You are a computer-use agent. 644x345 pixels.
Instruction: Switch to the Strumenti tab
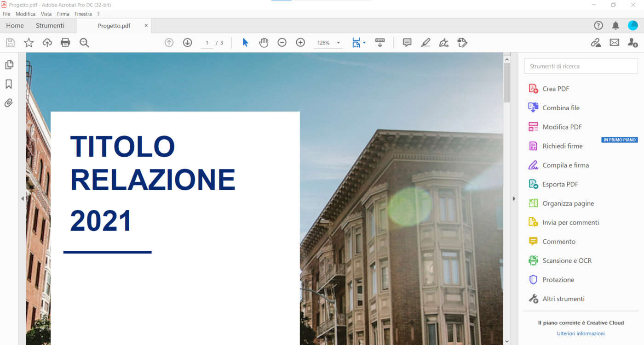coord(50,26)
